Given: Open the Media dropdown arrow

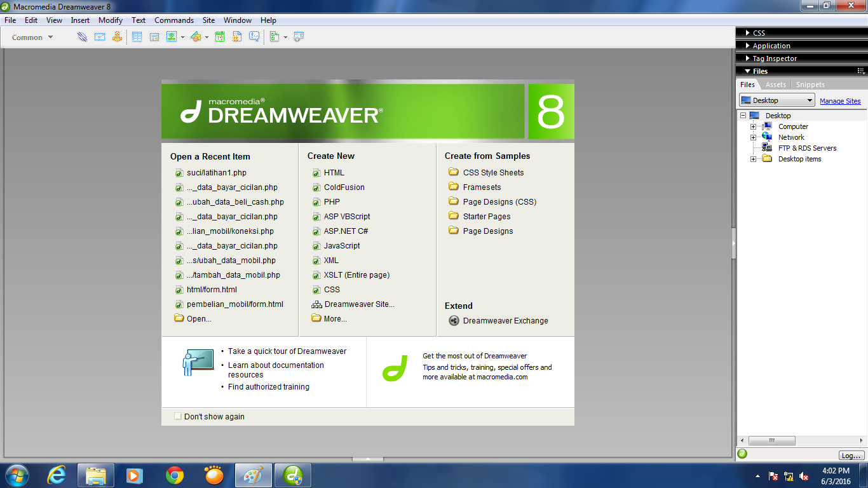Looking at the screenshot, I should coord(207,37).
